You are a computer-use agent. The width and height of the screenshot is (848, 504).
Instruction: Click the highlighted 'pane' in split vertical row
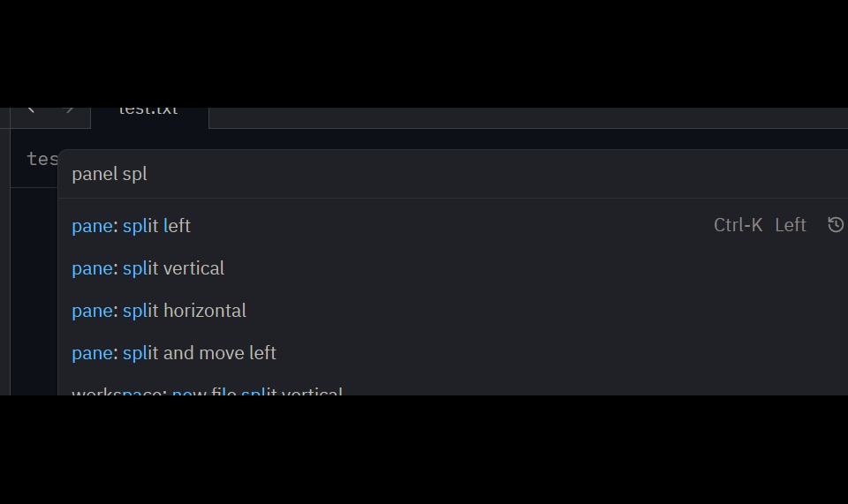click(x=92, y=268)
